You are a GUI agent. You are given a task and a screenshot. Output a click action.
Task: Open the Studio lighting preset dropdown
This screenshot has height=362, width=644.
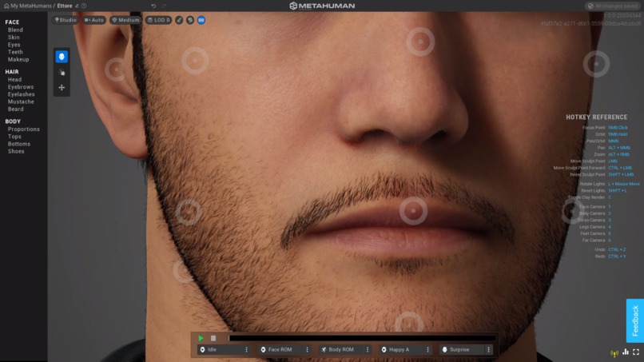coord(66,20)
